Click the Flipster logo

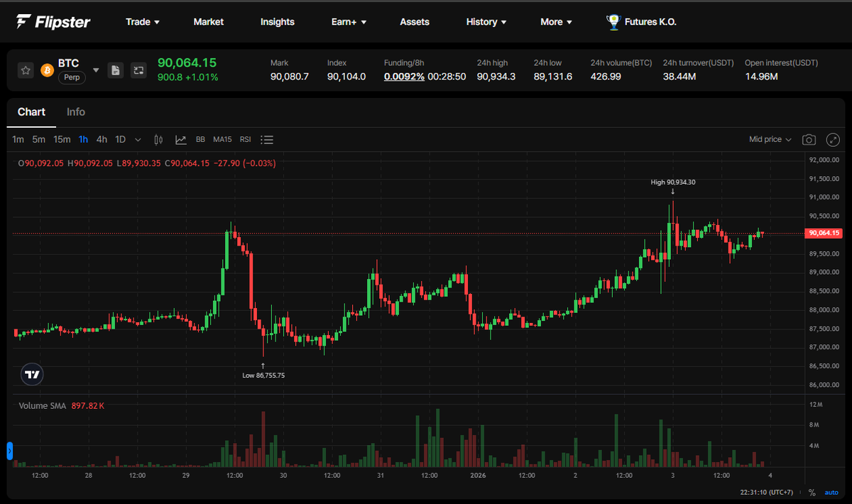click(53, 22)
